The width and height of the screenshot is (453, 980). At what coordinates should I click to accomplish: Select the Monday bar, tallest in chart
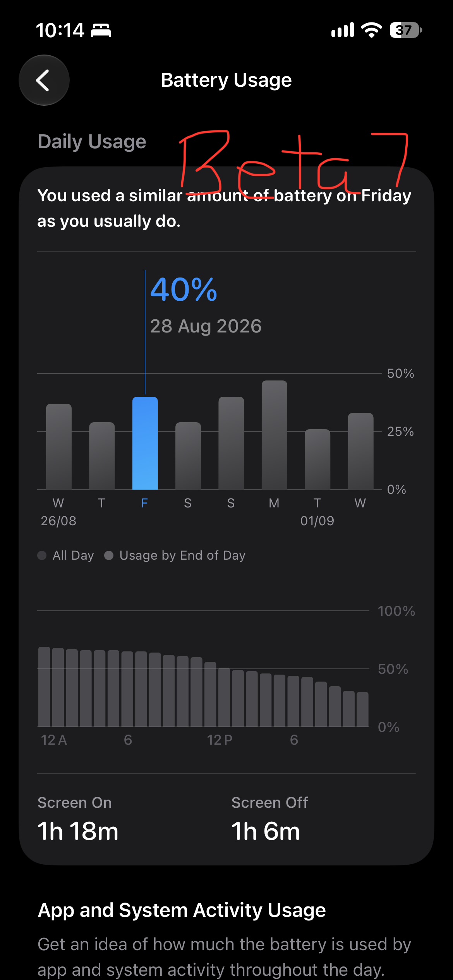pos(274,435)
